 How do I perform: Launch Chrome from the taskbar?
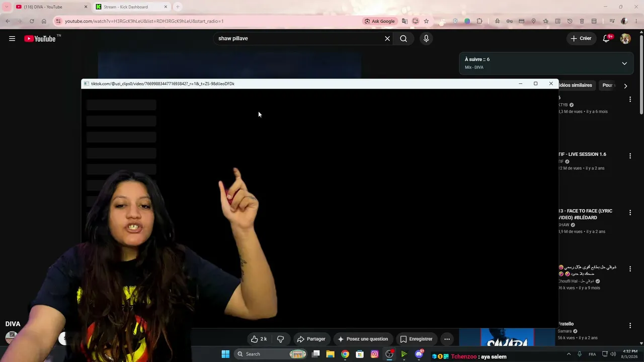(x=345, y=354)
